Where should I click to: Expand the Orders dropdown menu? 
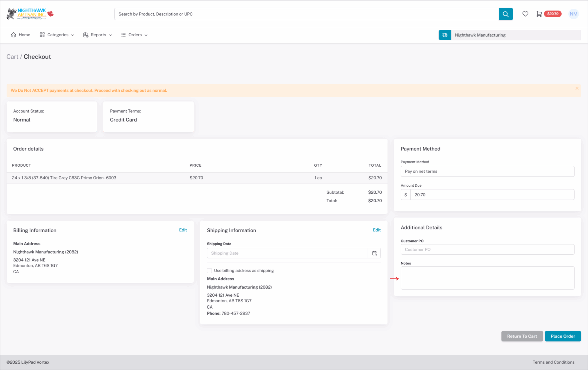(134, 35)
